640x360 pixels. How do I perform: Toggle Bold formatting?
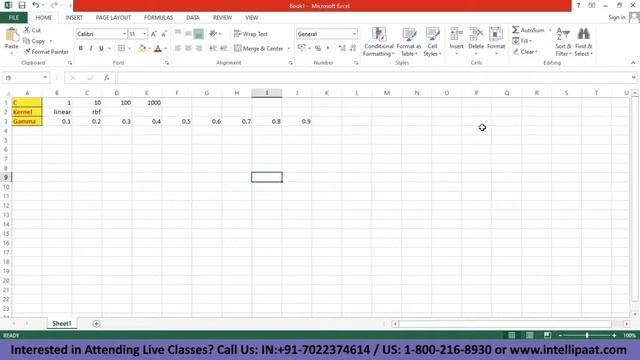[x=80, y=48]
